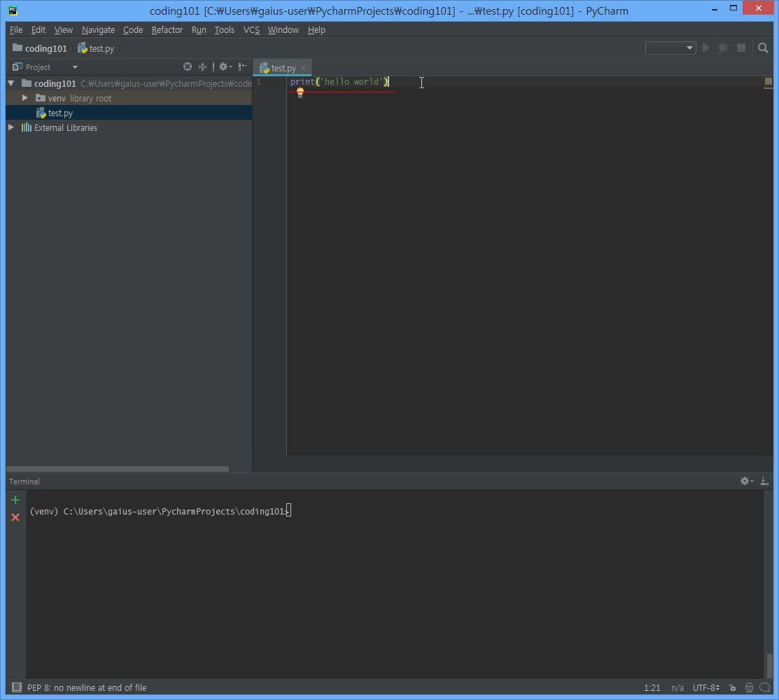Close the current terminal session
Image resolution: width=779 pixels, height=700 pixels.
coord(15,517)
